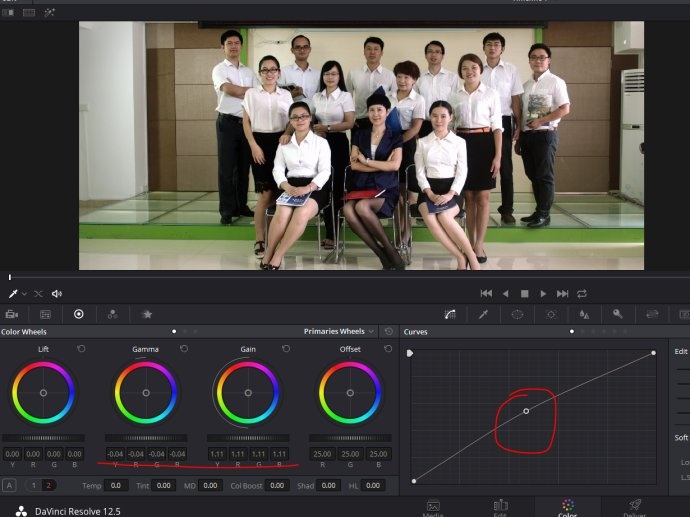
Task: Switch to the Media page tab
Action: coord(433,507)
